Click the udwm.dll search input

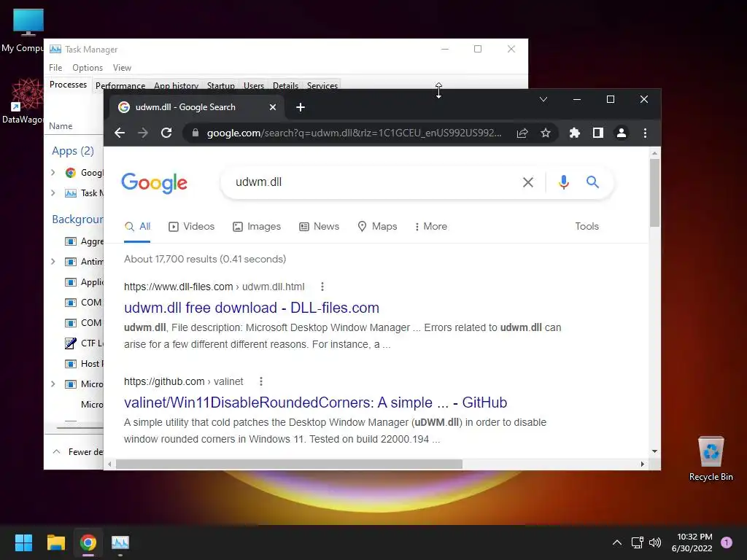371,182
